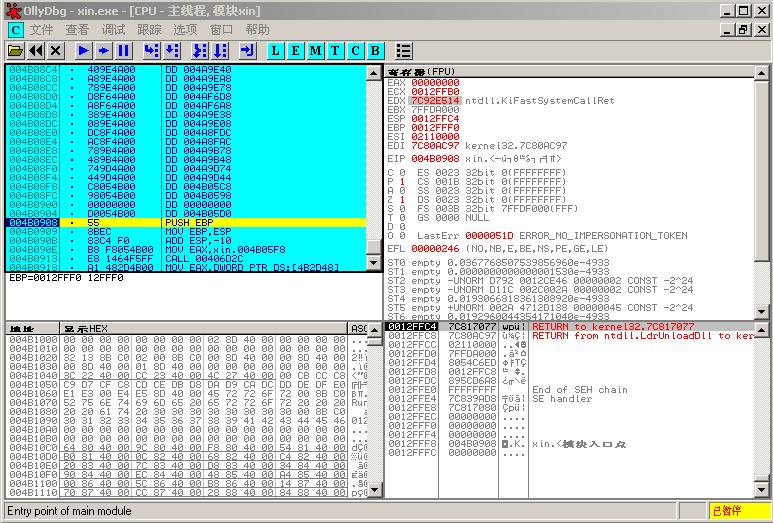Select the DD 004A9E40 row at 004B08C4
This screenshot has width=773, height=523.
[186, 70]
